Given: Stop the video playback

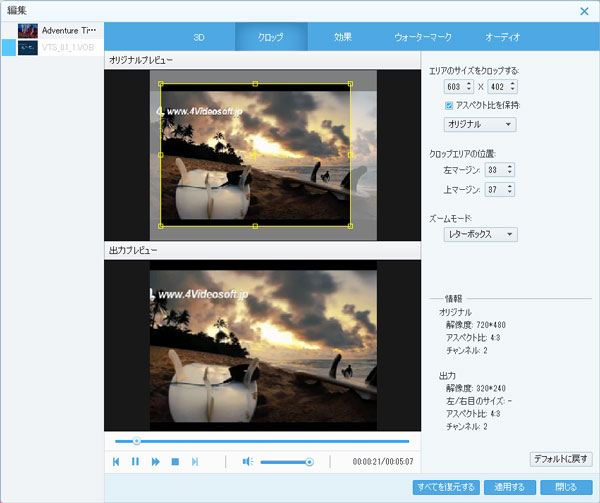Looking at the screenshot, I should coord(175,461).
